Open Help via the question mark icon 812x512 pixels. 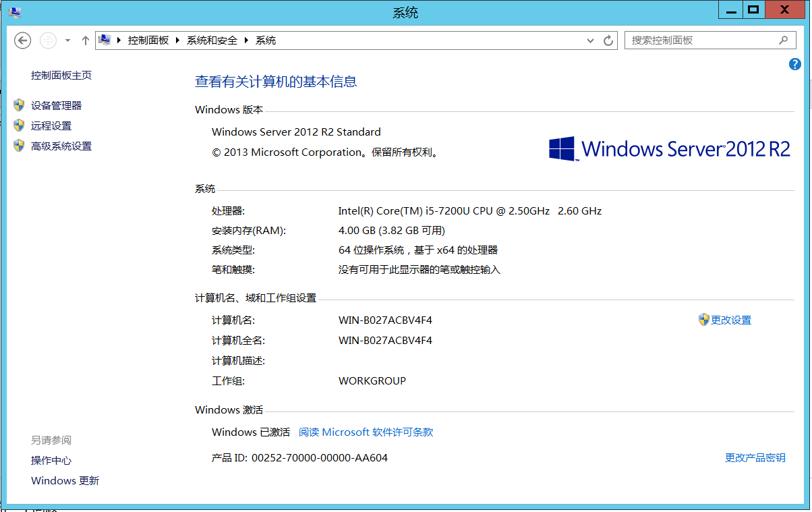pos(794,64)
